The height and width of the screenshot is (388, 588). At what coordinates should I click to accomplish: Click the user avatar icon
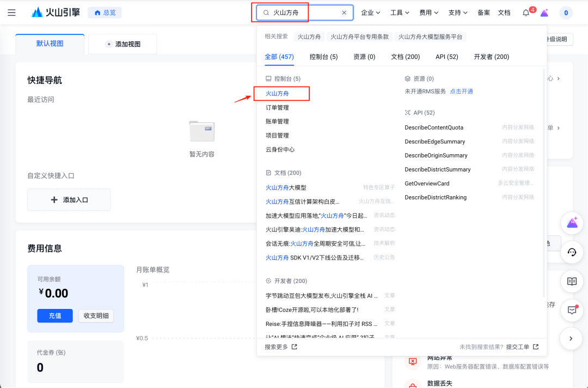point(566,13)
